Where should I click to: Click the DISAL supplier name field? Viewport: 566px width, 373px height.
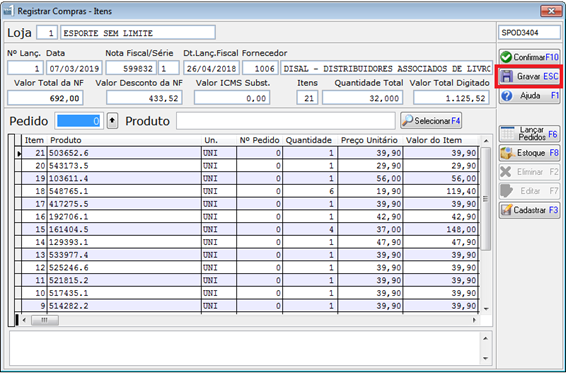click(x=387, y=68)
